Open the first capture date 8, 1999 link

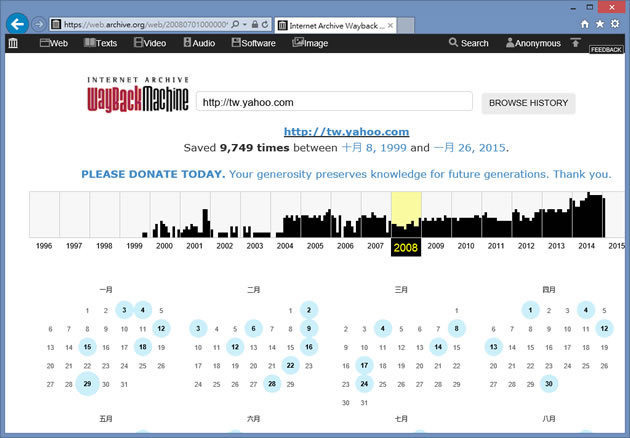pos(374,148)
